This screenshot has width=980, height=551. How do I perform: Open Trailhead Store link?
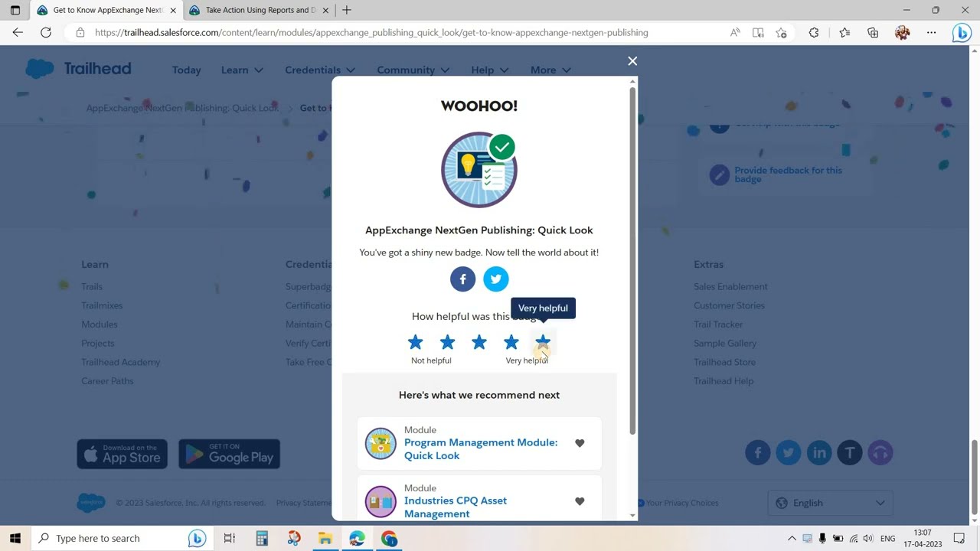pos(724,362)
